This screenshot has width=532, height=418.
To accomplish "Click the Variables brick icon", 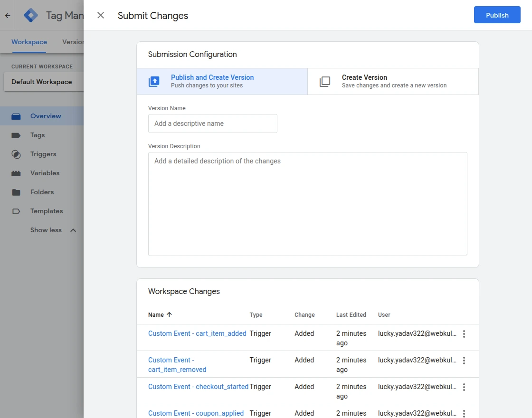I will pyautogui.click(x=16, y=173).
